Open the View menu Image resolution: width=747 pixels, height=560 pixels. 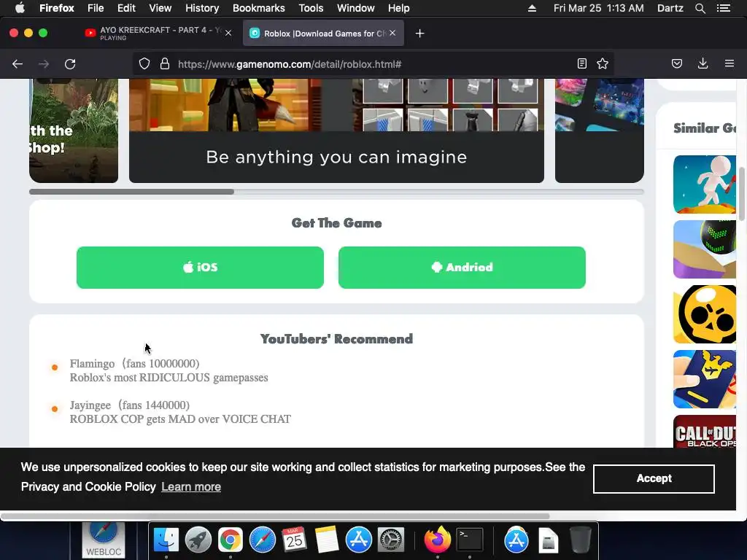(x=160, y=8)
